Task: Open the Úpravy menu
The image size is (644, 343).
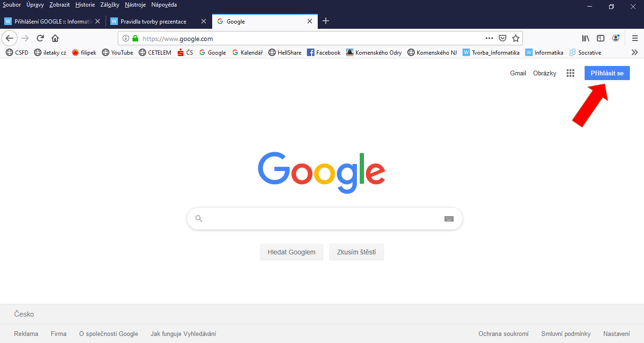Action: point(36,5)
